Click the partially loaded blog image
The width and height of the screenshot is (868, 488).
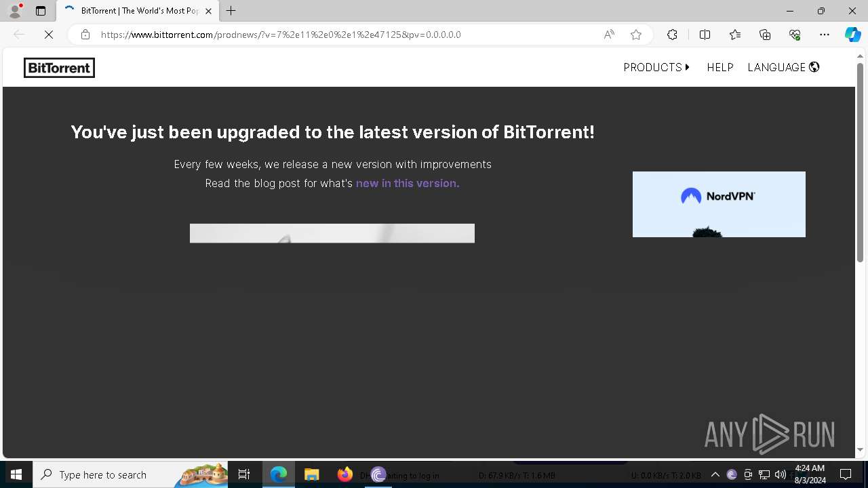tap(332, 233)
